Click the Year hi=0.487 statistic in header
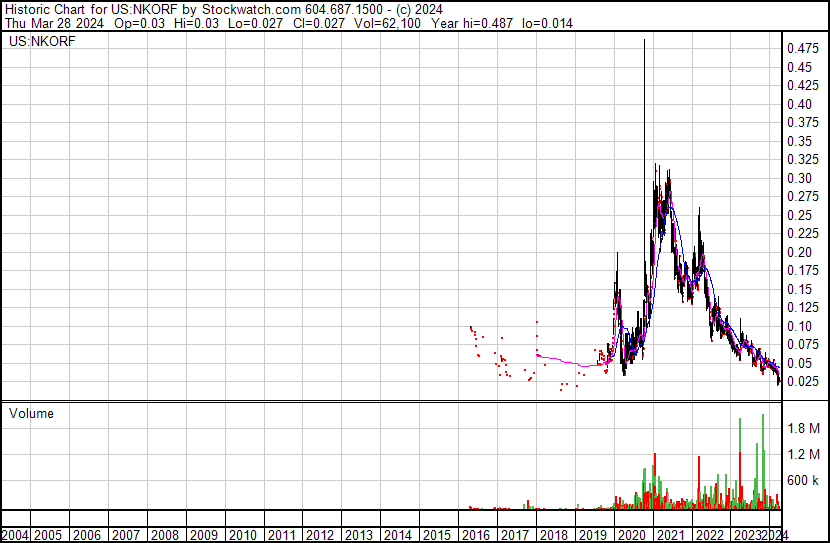The image size is (830, 543). click(x=472, y=23)
